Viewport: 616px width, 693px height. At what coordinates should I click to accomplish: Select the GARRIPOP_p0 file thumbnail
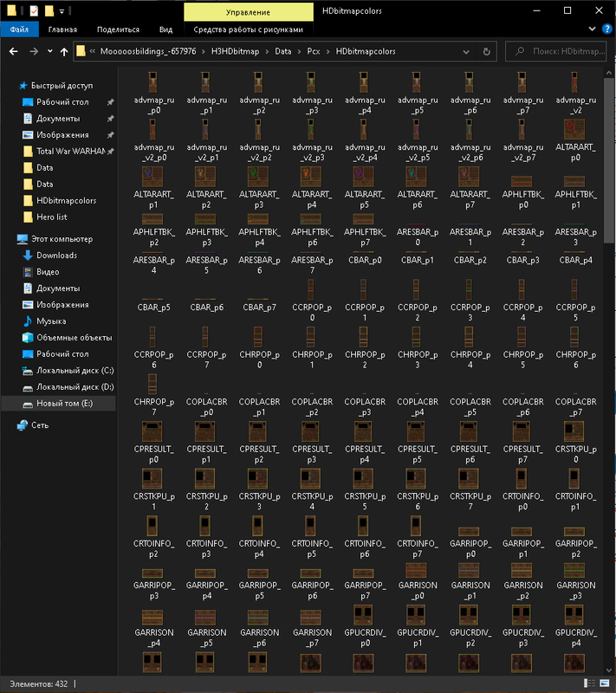(469, 532)
